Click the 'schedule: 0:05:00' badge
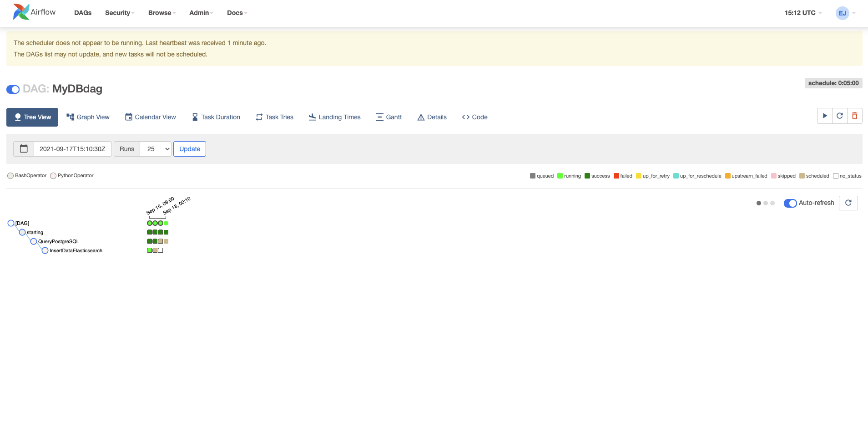Screen dimensions: 868x439 833,83
